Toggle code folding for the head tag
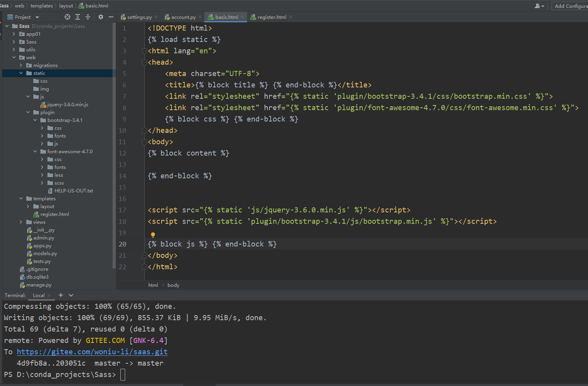The height and width of the screenshot is (386, 588). point(144,62)
